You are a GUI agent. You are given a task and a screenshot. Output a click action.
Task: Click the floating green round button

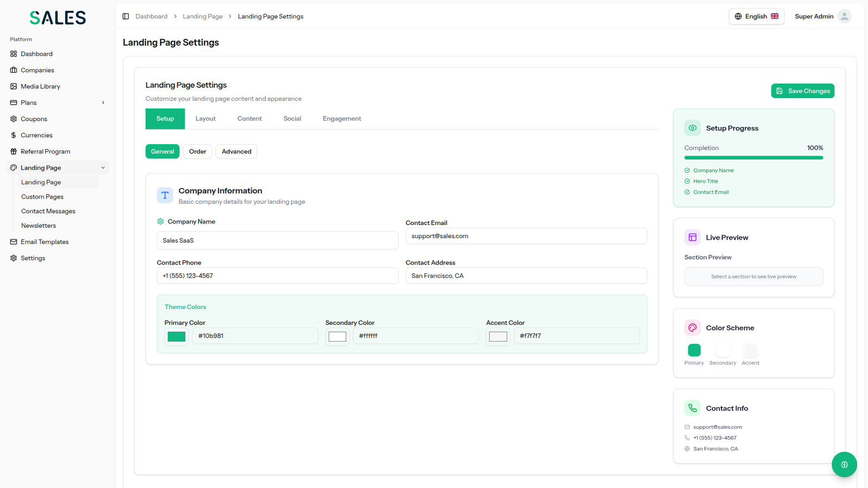coord(844,465)
